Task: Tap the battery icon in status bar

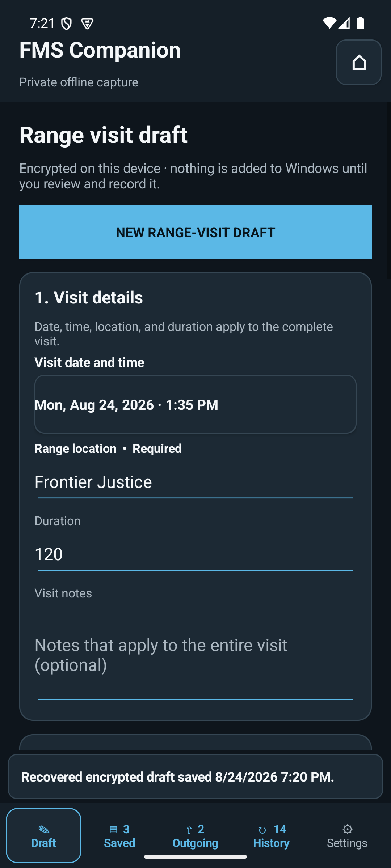Action: click(x=360, y=23)
